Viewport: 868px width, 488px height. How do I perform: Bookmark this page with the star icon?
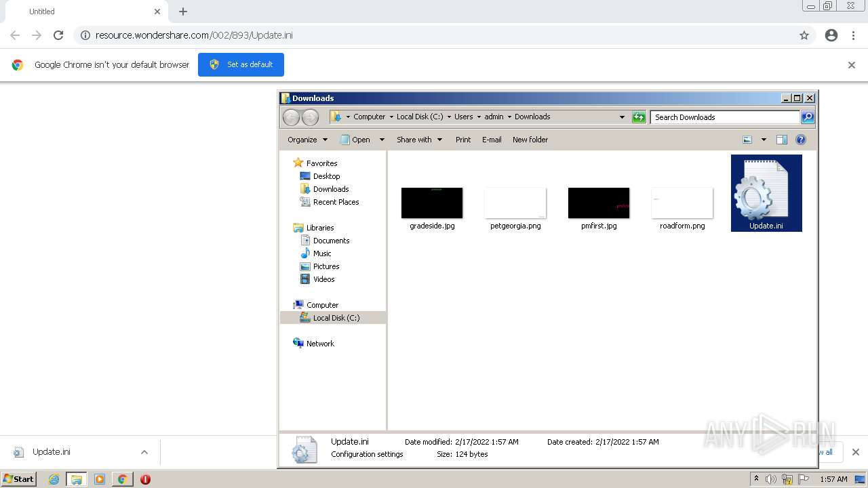804,35
